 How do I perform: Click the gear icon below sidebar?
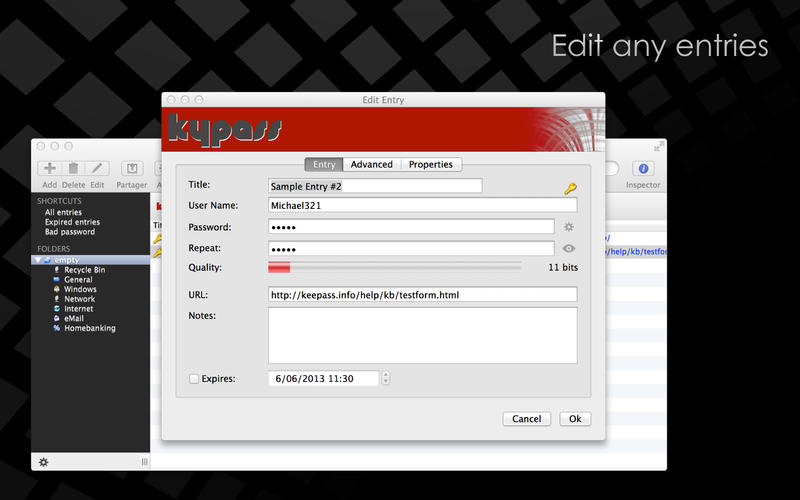(43, 462)
